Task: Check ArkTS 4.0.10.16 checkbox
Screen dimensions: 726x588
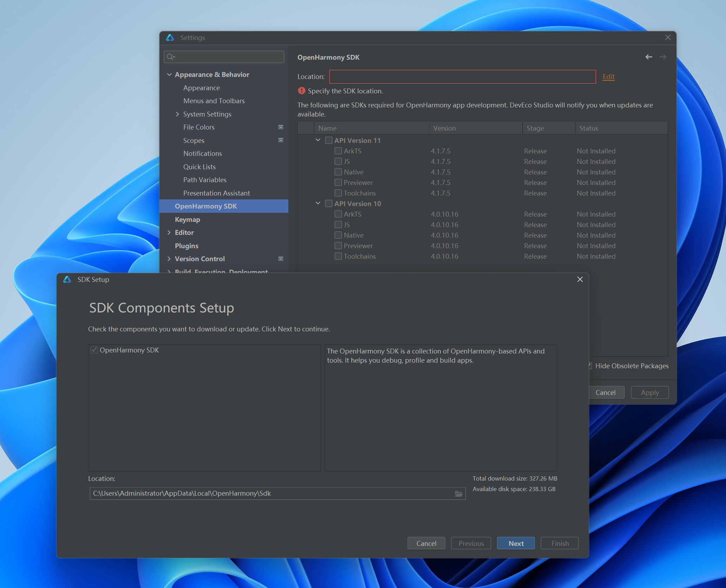Action: (x=338, y=214)
